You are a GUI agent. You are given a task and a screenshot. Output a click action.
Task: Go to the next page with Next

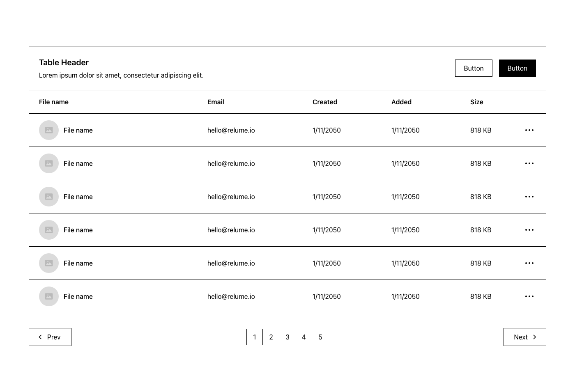click(x=525, y=337)
